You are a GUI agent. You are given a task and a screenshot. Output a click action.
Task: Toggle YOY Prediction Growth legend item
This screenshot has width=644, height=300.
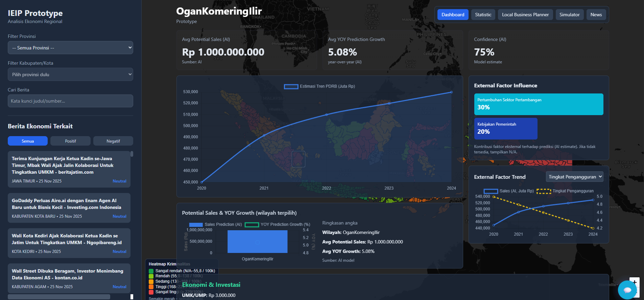[252, 224]
